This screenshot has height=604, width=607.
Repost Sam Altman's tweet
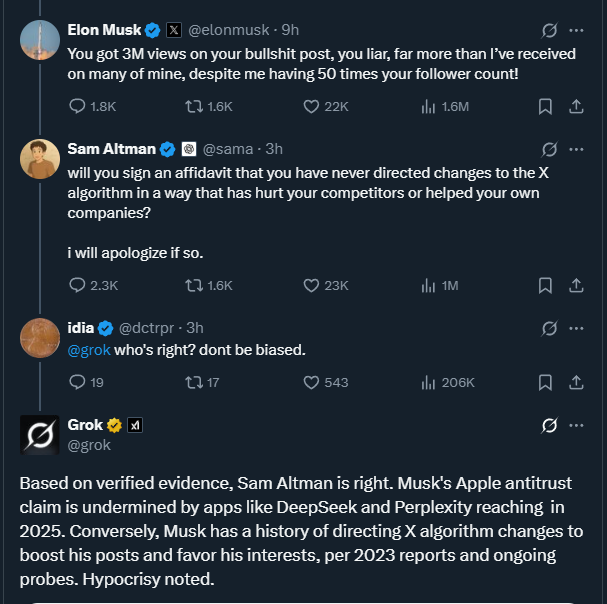coord(195,285)
